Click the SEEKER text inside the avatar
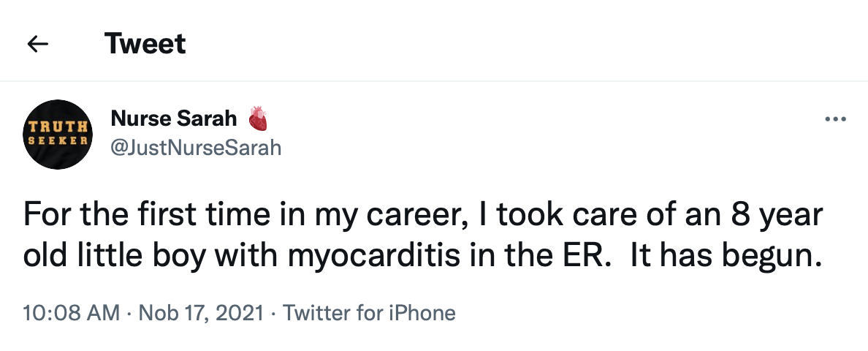Screen dimensions: 868x351 (58, 140)
